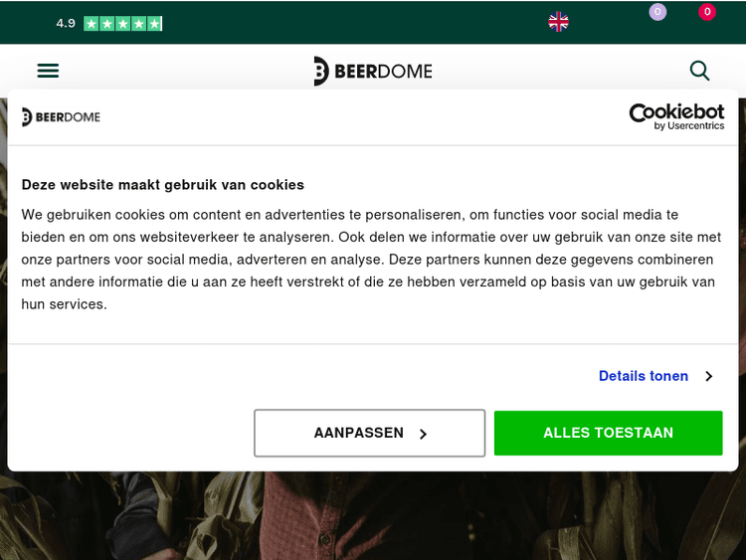Open the hamburger navigation menu

pos(48,71)
